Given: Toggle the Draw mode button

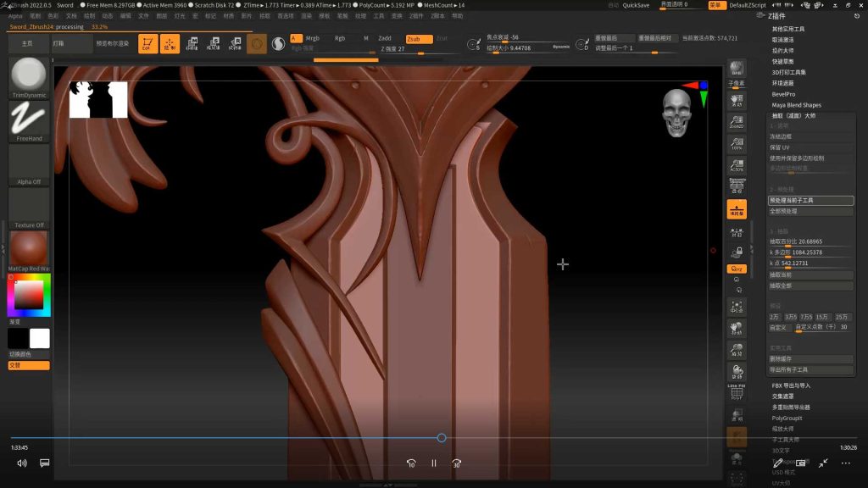Looking at the screenshot, I should (x=170, y=44).
